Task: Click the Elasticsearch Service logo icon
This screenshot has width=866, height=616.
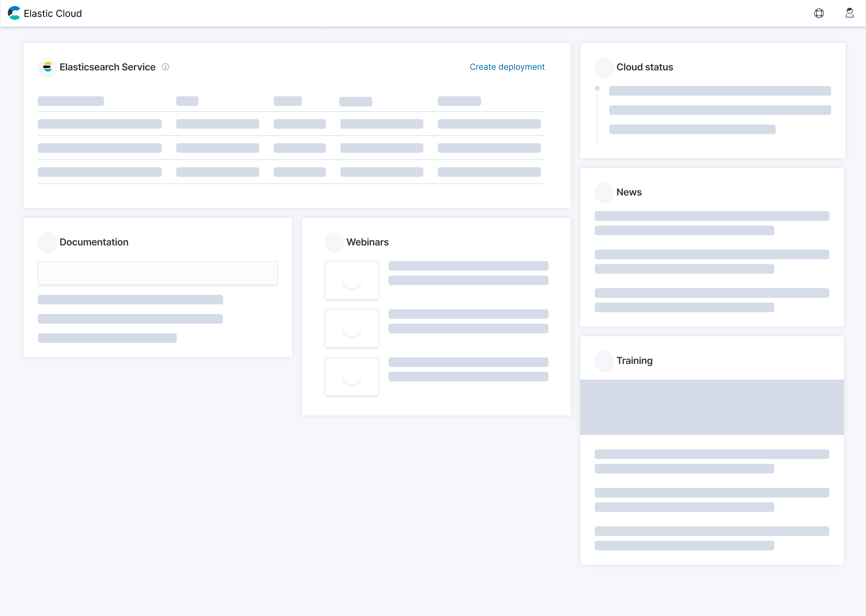Action: point(48,67)
